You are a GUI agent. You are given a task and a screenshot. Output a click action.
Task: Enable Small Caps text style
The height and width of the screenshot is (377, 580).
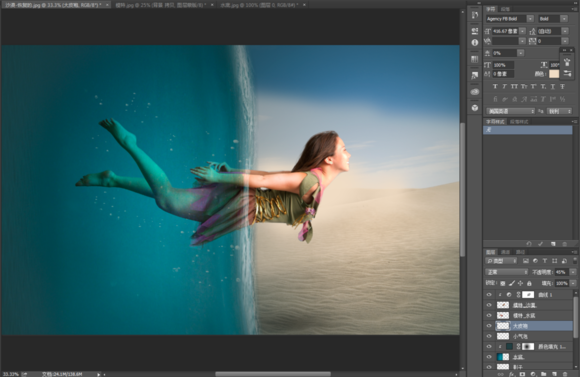(524, 87)
